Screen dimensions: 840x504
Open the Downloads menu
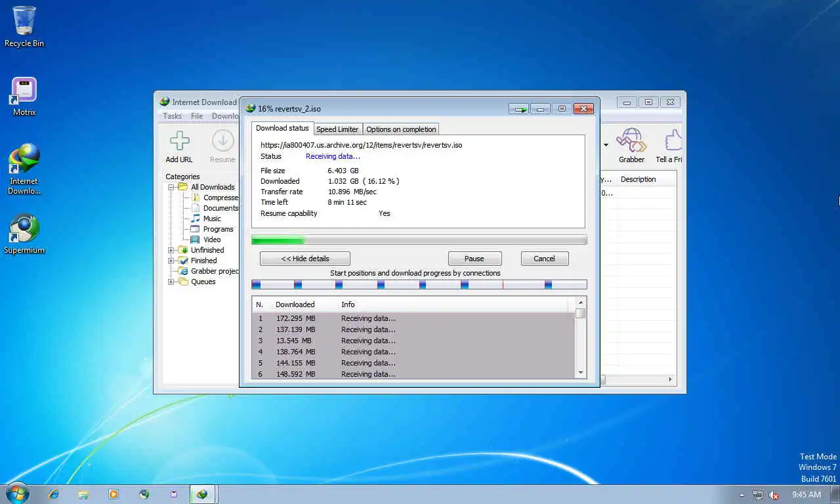pyautogui.click(x=225, y=116)
